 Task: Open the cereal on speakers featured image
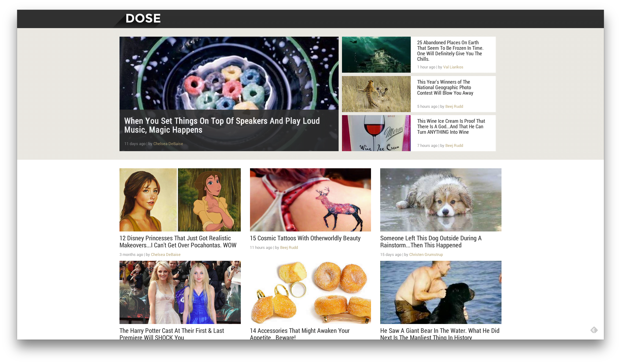[x=229, y=73]
